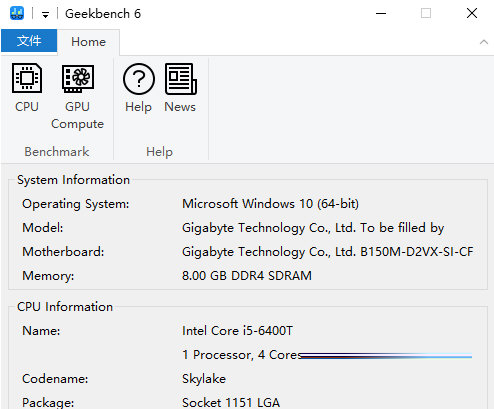
Task: Select the Gigabyte B150M-D2VX-SI-CF motherboard value
Action: (328, 252)
